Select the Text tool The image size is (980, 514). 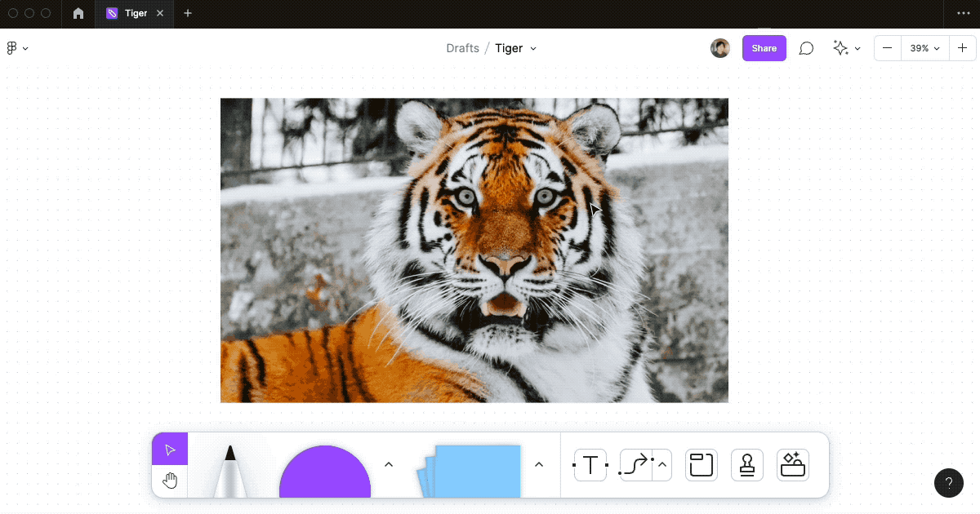(590, 465)
